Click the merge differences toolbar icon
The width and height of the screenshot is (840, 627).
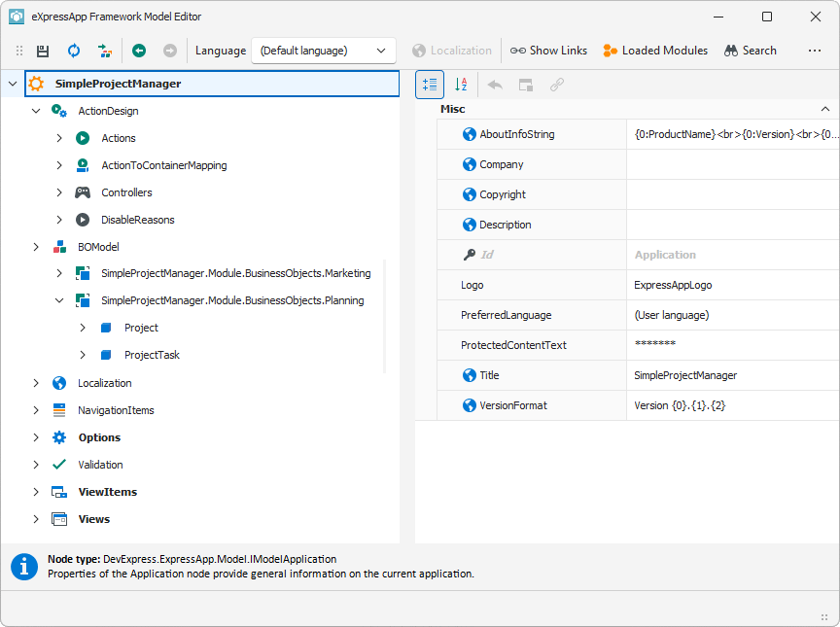[105, 51]
